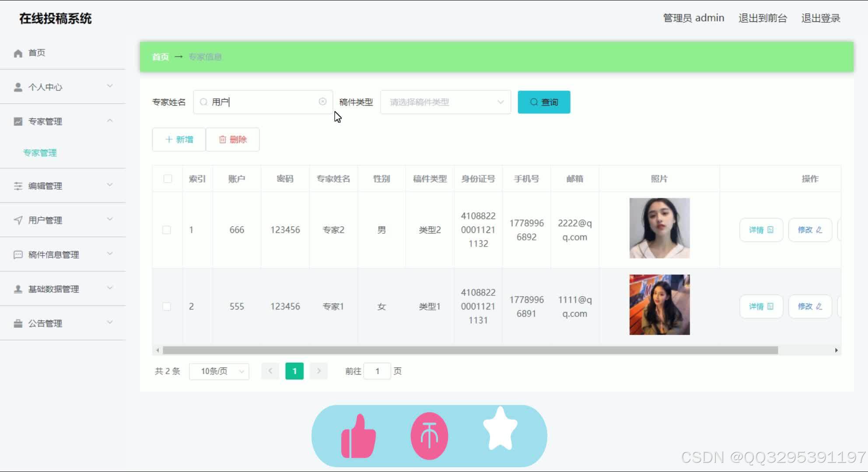Click the 稿件信息管理 chat bubble icon
Viewport: 868px width, 472px height.
click(x=18, y=255)
